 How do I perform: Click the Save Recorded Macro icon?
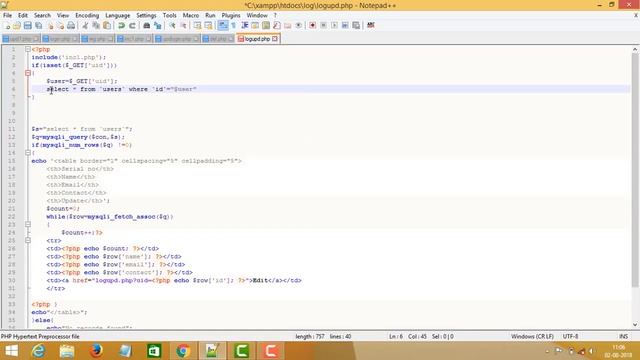[x=356, y=25]
